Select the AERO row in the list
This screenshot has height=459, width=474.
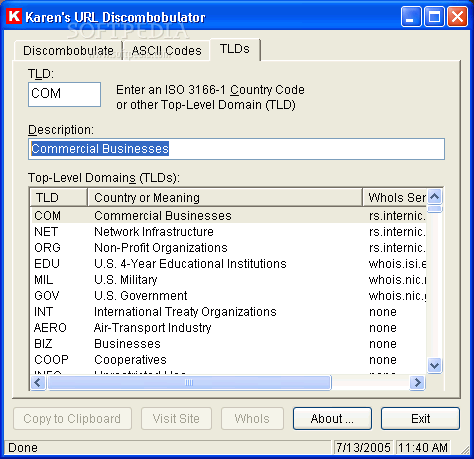pyautogui.click(x=228, y=327)
